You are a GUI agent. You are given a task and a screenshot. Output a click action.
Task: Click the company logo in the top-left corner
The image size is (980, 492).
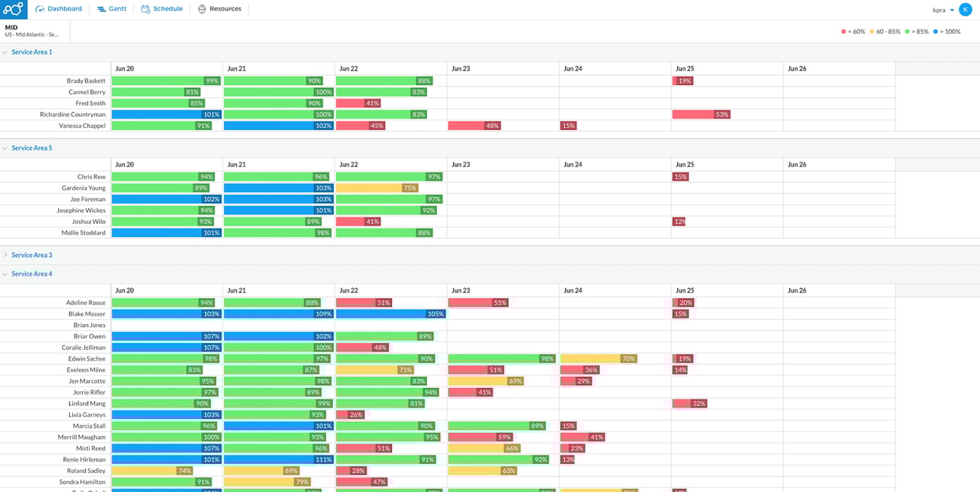click(x=11, y=9)
